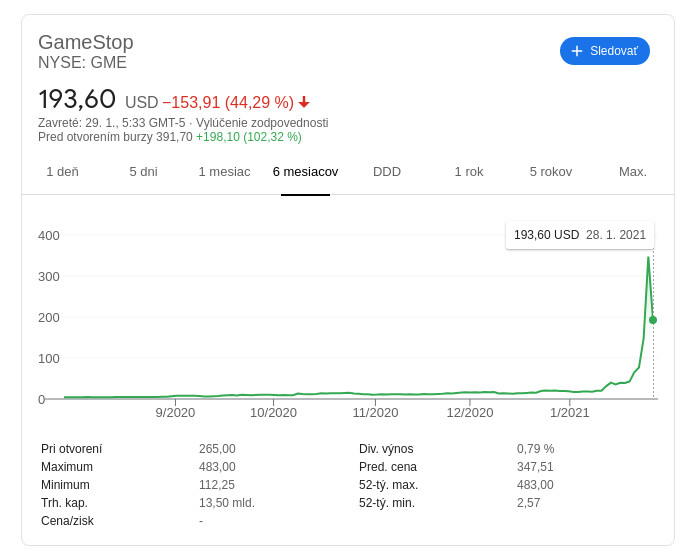Click the red down arrow beside the price change
This screenshot has height=560, width=692.
coord(304,103)
